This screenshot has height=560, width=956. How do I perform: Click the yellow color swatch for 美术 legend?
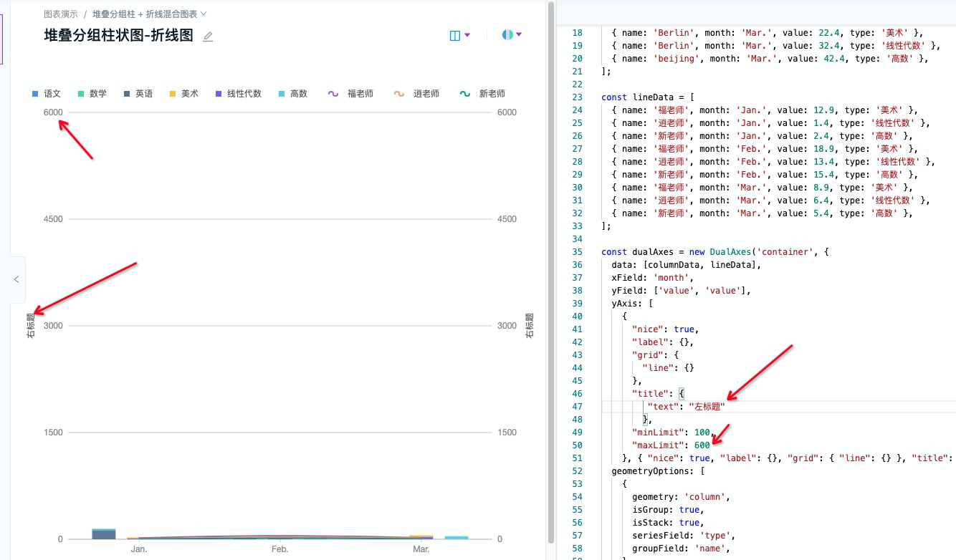[x=172, y=93]
